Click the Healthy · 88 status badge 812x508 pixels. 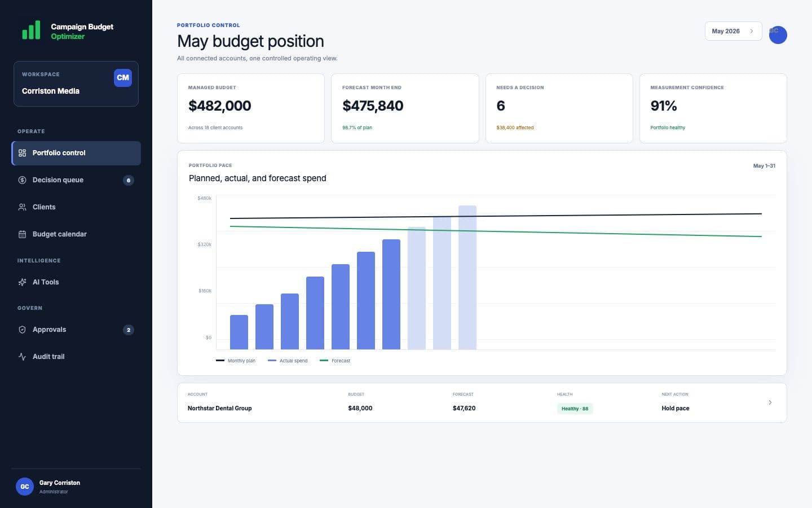pos(575,409)
